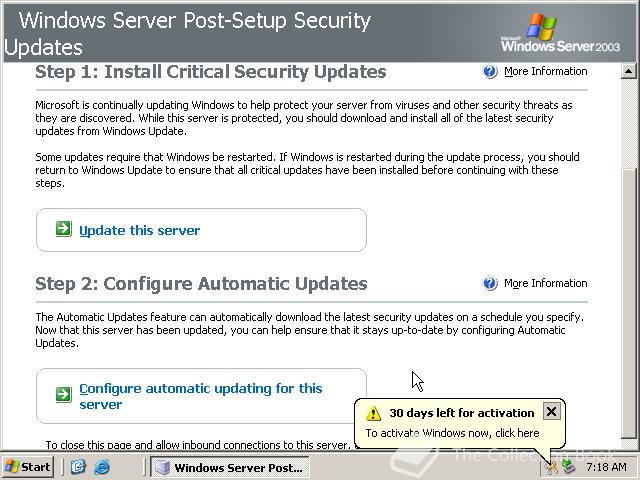Open More Information for Step 2
This screenshot has height=480, width=640.
click(545, 283)
